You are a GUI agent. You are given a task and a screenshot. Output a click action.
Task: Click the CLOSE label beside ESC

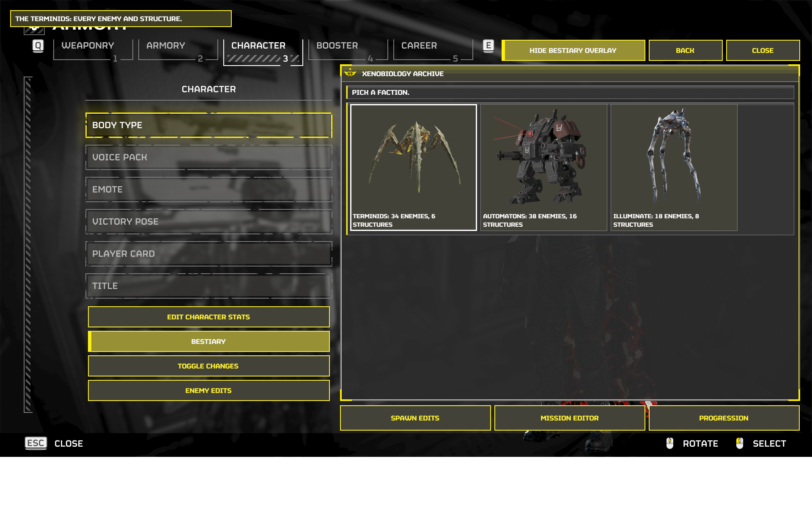pos(69,443)
